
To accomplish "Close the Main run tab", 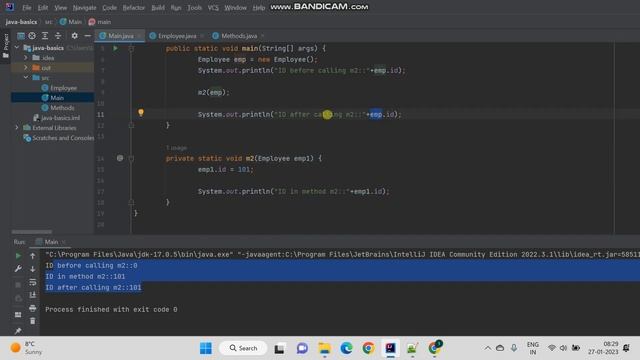I will pos(64,242).
